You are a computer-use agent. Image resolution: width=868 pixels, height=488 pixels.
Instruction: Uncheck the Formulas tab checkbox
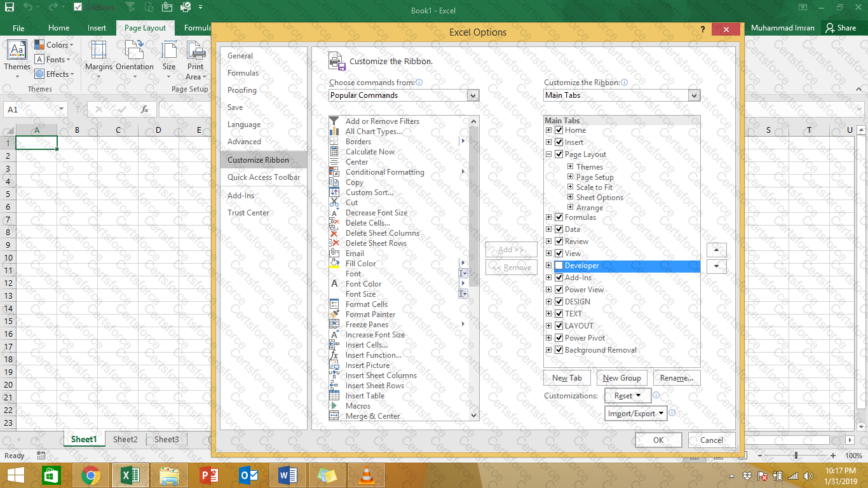[x=559, y=217]
